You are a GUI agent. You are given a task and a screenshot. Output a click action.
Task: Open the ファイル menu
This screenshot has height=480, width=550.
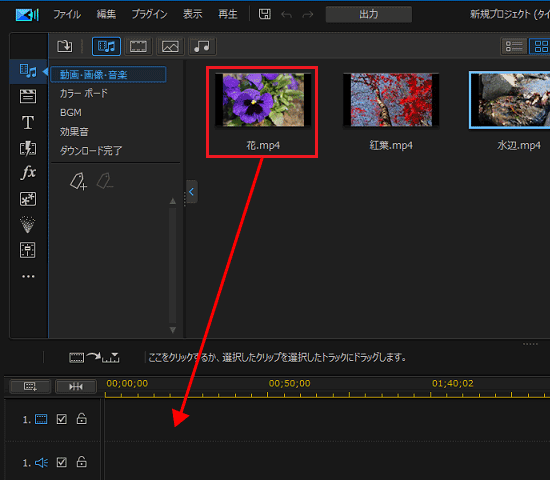67,14
